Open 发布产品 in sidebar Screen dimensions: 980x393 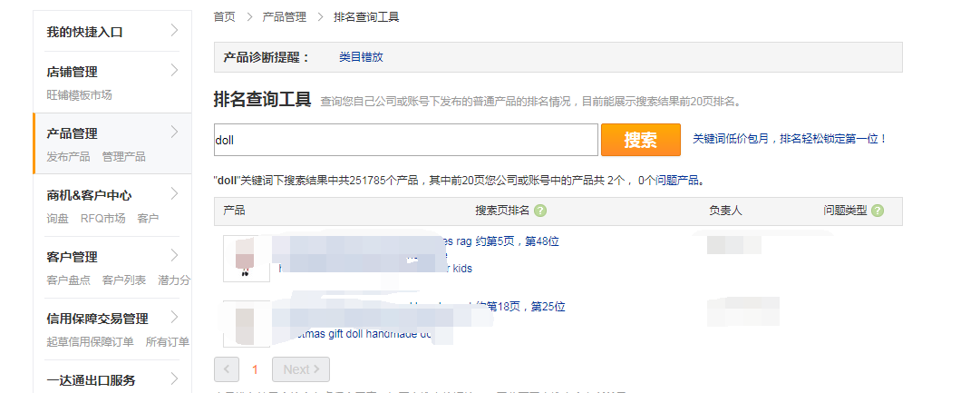pyautogui.click(x=68, y=156)
